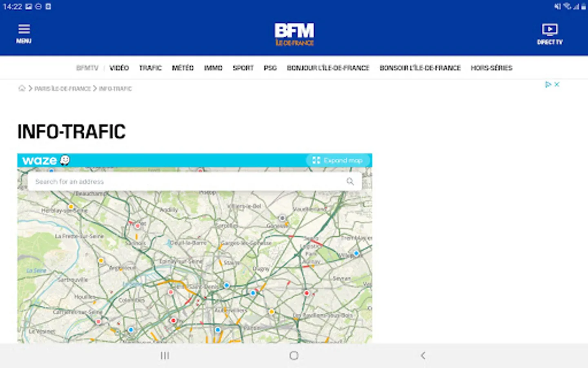Viewport: 588px width, 368px height.
Task: Tap the Herblay-sur-Seine yellow alert marker
Action: (71, 206)
